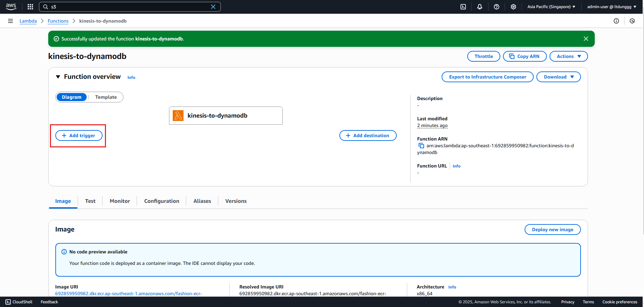The height and width of the screenshot is (307, 644).
Task: Open notifications bell
Action: (x=480, y=7)
